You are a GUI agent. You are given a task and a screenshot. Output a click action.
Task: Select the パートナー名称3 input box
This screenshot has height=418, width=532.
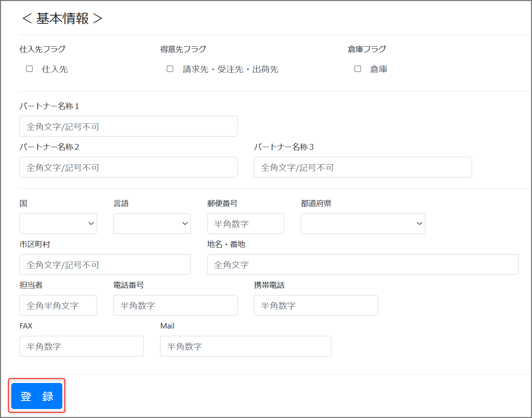coord(363,167)
